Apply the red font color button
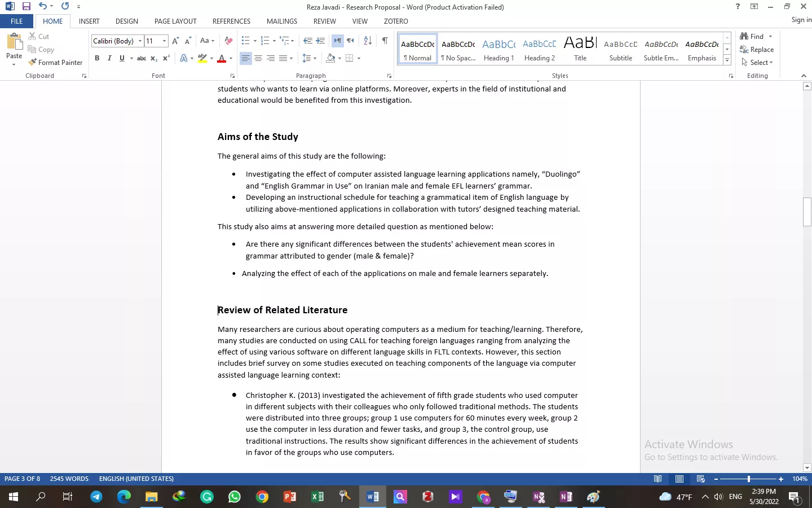Image resolution: width=812 pixels, height=508 pixels. pos(222,58)
